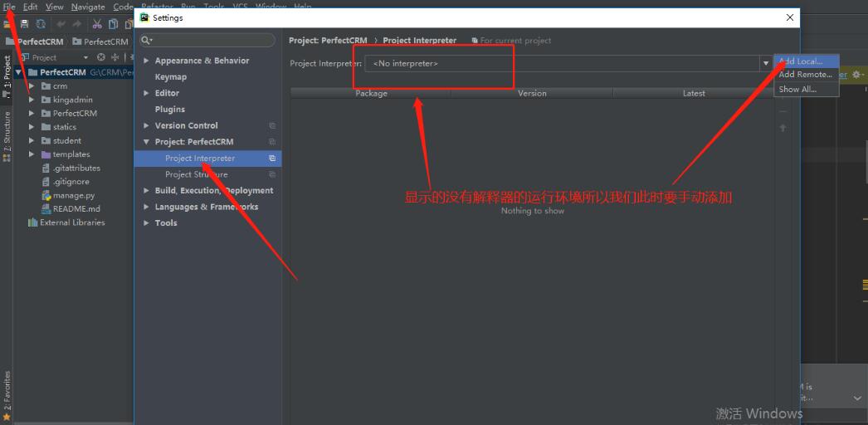
Task: Click the uninstall package minus icon
Action: point(783,111)
